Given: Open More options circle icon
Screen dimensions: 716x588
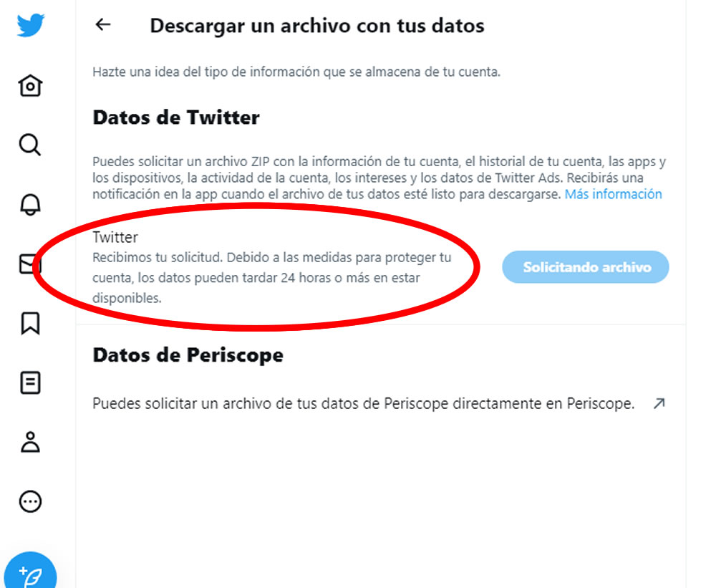Looking at the screenshot, I should point(30,501).
